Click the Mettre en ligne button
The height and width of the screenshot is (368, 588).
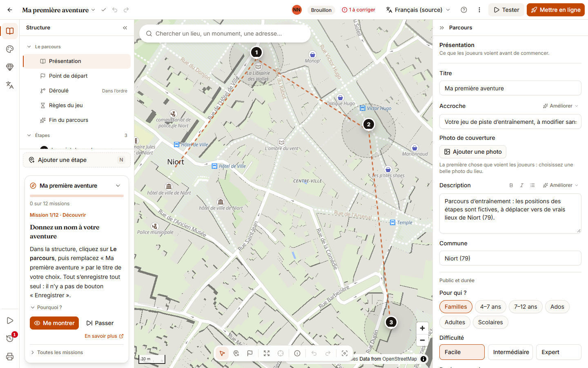click(x=556, y=10)
